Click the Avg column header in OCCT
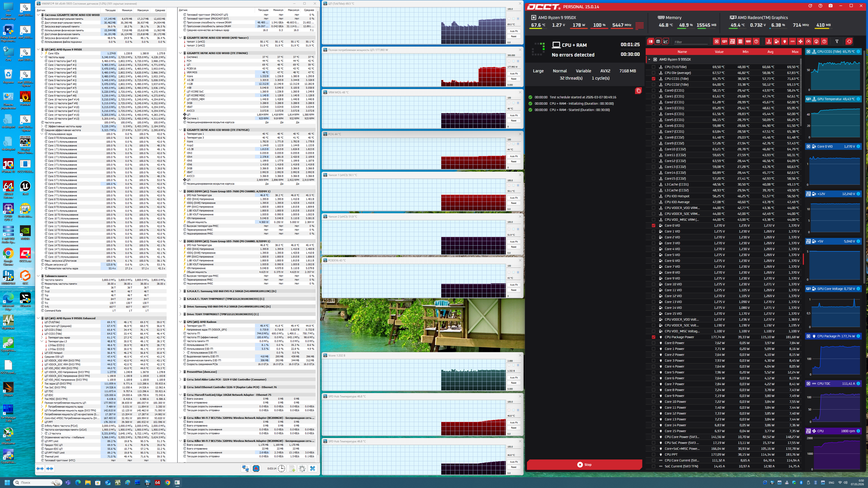868x488 pixels. 770,52
